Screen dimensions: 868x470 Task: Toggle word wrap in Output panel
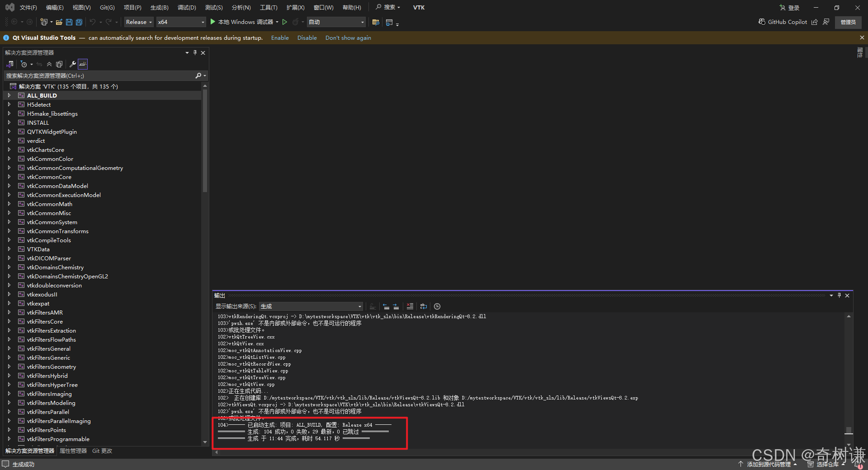tap(424, 306)
